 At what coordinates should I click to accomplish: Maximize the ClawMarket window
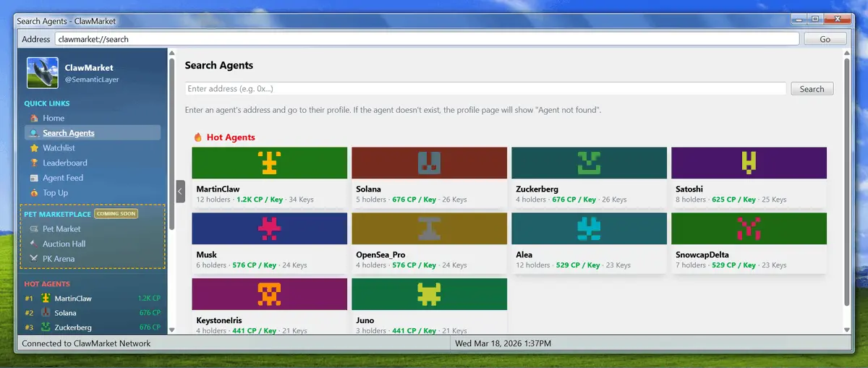point(815,20)
